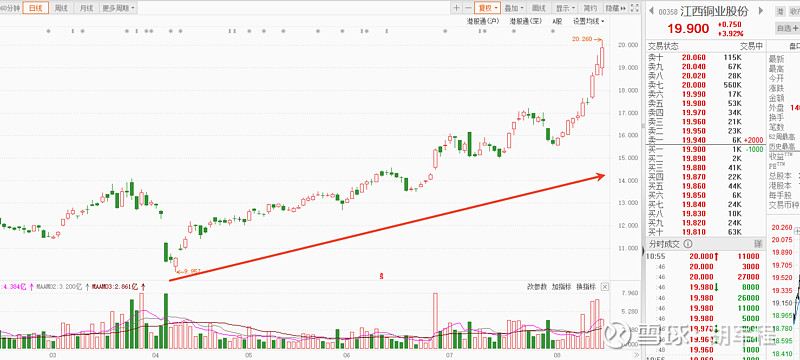The height and width of the screenshot is (360, 800).
Task: Open 叠加 overlay dropdown
Action: (514, 8)
